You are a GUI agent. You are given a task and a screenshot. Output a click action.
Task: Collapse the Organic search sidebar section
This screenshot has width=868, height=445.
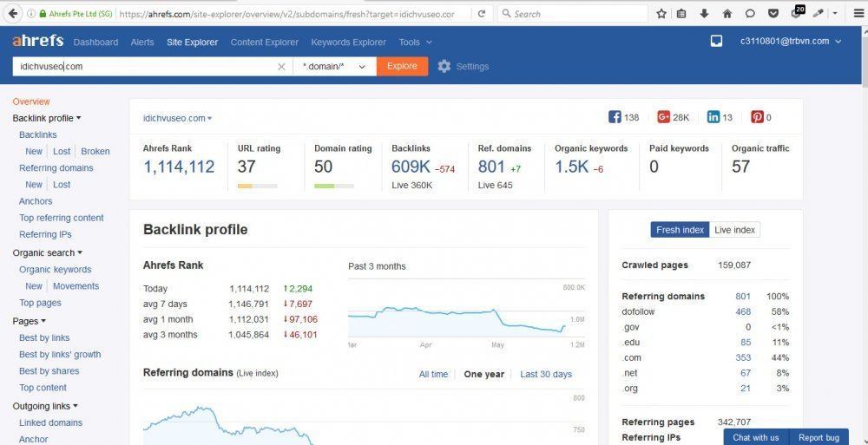(48, 252)
